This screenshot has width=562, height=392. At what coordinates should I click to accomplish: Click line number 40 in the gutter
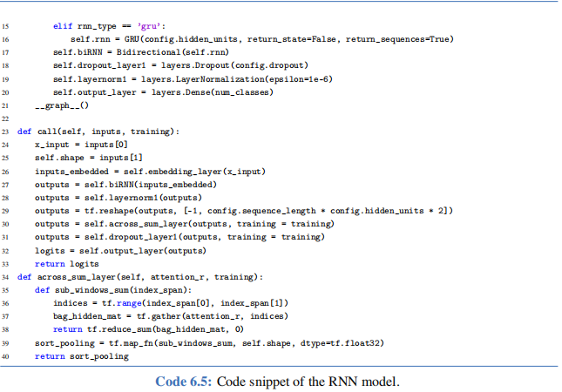pyautogui.click(x=8, y=355)
